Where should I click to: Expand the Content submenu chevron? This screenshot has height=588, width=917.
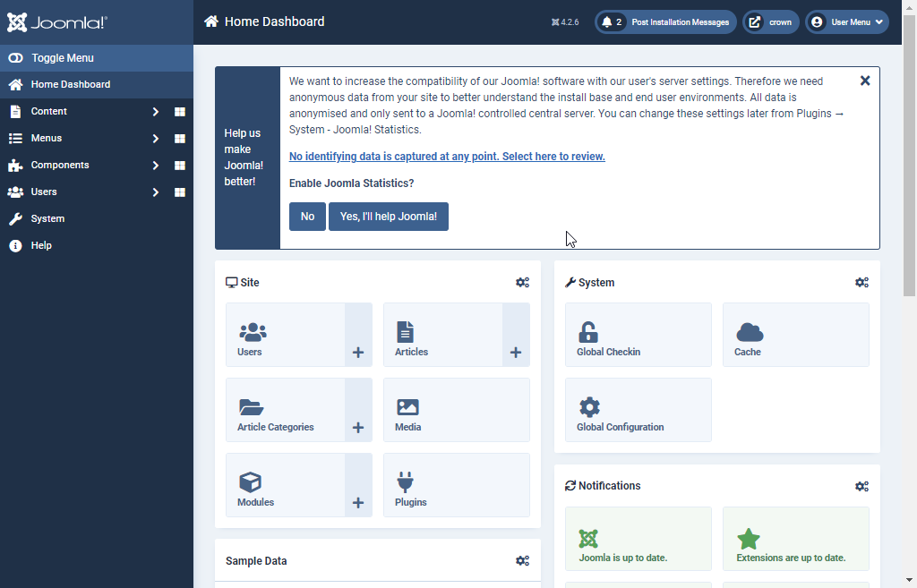point(156,112)
